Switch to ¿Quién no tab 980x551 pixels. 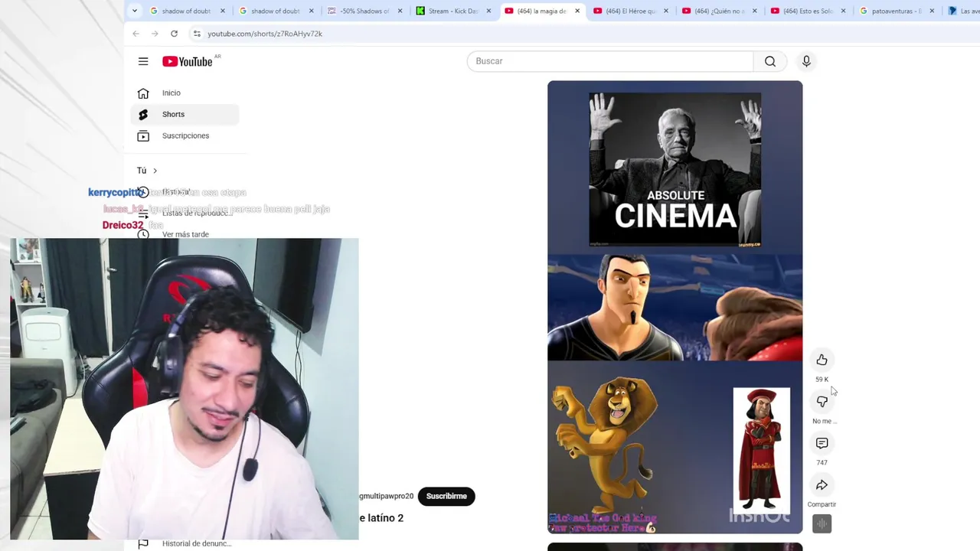tap(720, 11)
